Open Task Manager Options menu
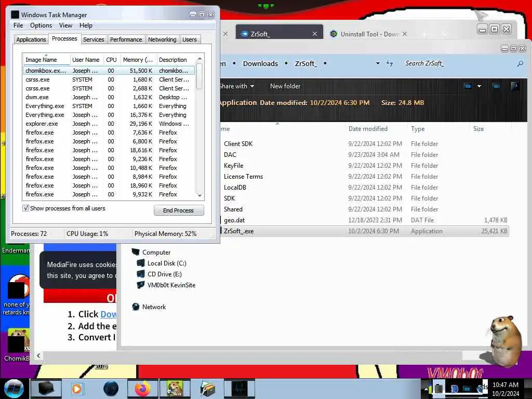Viewport: 532px width, 399px height. click(x=41, y=25)
